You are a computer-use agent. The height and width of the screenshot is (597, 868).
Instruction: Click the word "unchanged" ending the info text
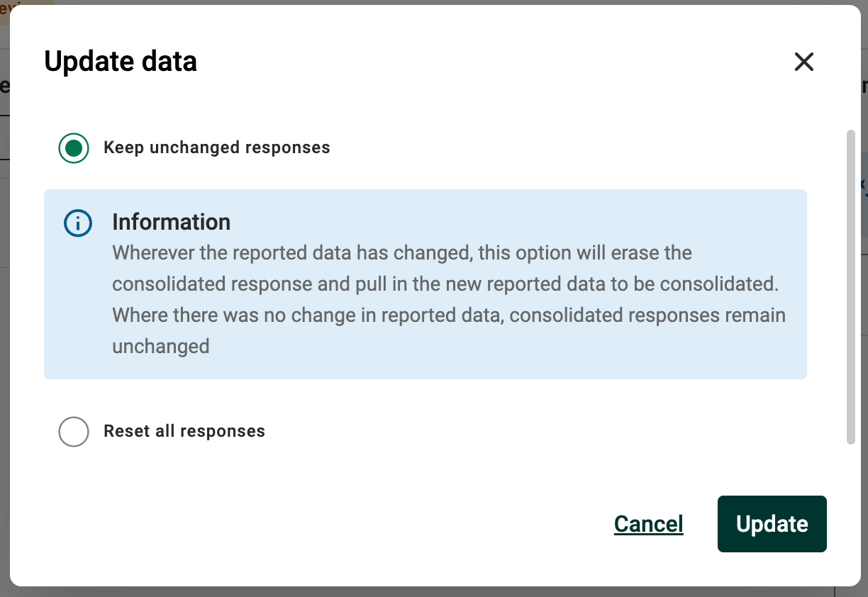click(x=161, y=346)
